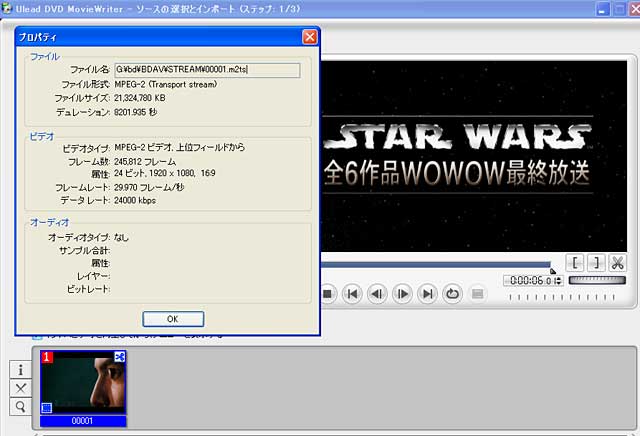The width and height of the screenshot is (640, 436).
Task: Minimize the Ulead DVD MovieWriter window
Action: click(602, 9)
